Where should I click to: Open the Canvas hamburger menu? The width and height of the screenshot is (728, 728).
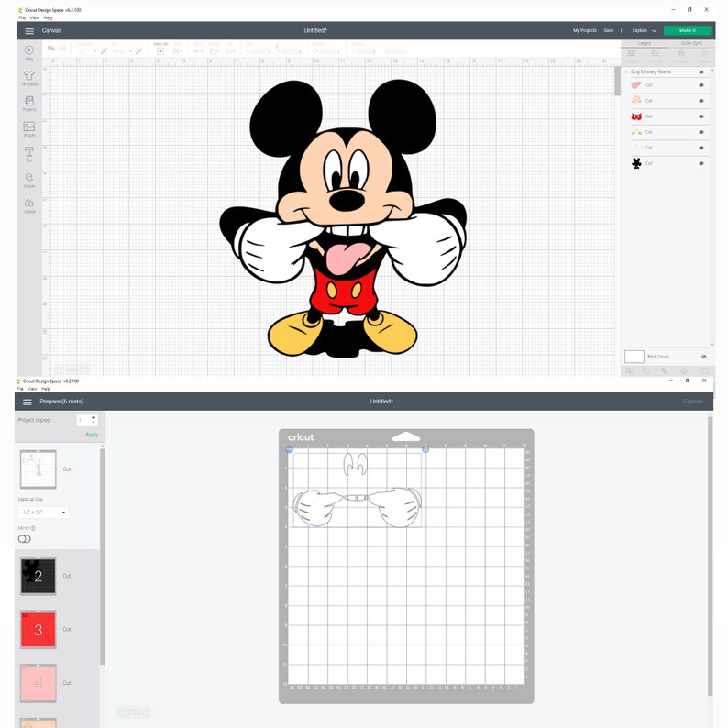[x=29, y=30]
